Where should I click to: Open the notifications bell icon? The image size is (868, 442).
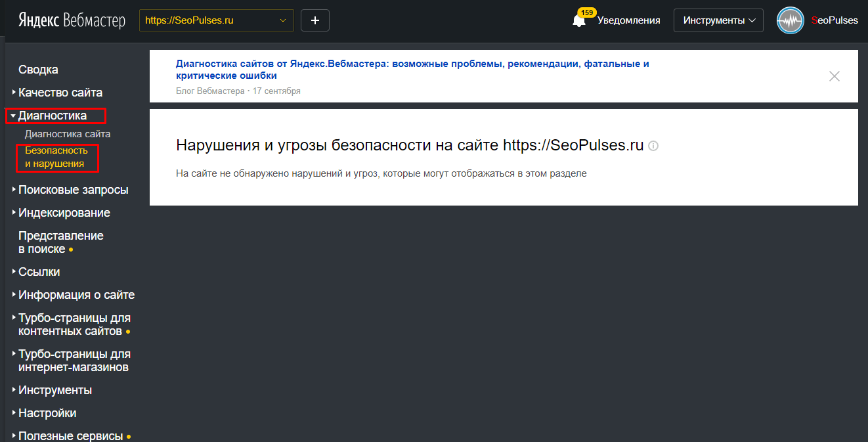click(579, 20)
